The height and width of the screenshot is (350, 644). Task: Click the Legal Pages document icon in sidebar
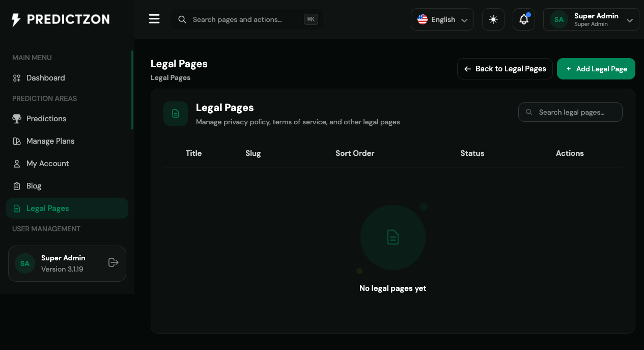click(17, 208)
